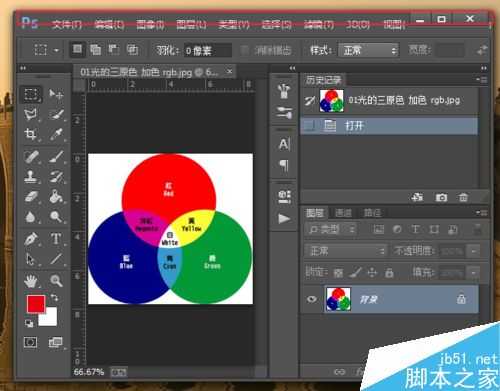This screenshot has height=391, width=500.
Task: Open the Layers panel options menu
Action: pos(482,212)
